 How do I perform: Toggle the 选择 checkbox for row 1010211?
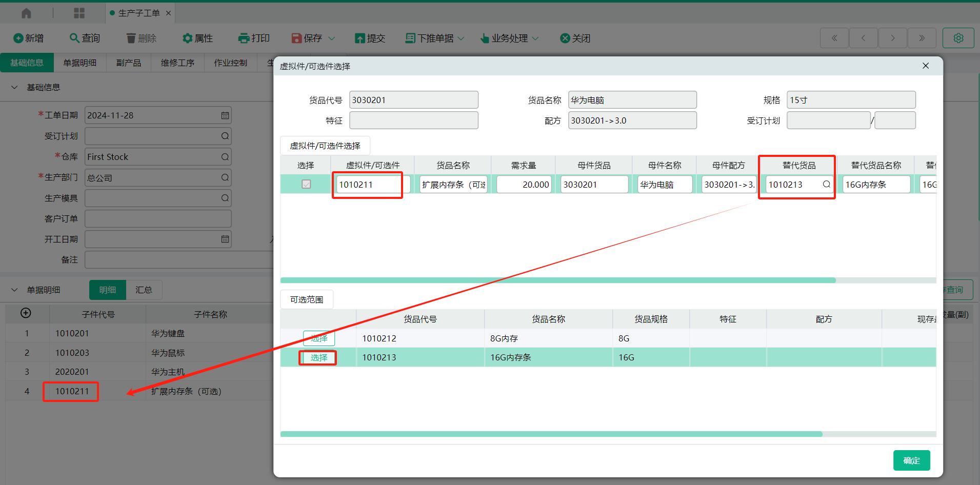[x=306, y=184]
